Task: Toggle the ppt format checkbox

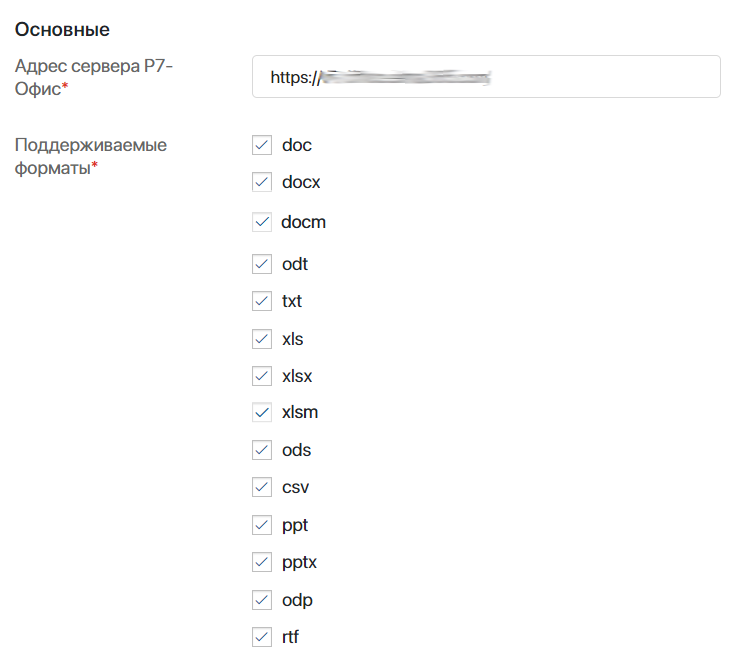Action: (x=262, y=525)
